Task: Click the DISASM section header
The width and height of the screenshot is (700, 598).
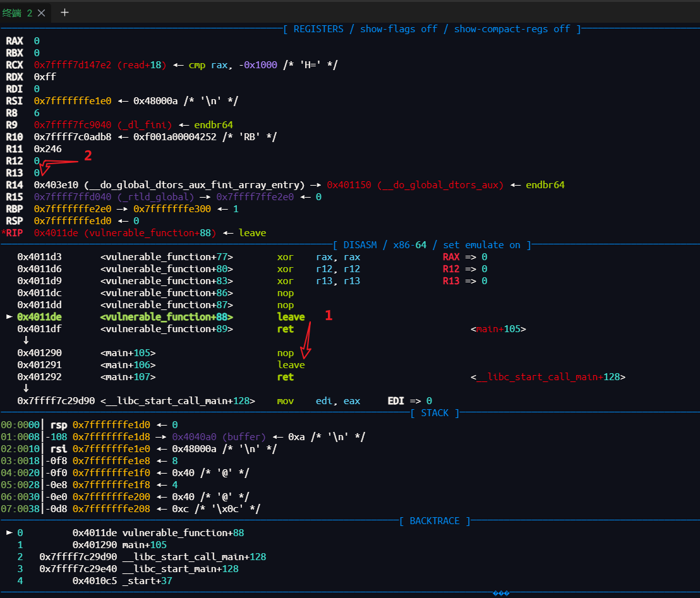Action: 432,245
